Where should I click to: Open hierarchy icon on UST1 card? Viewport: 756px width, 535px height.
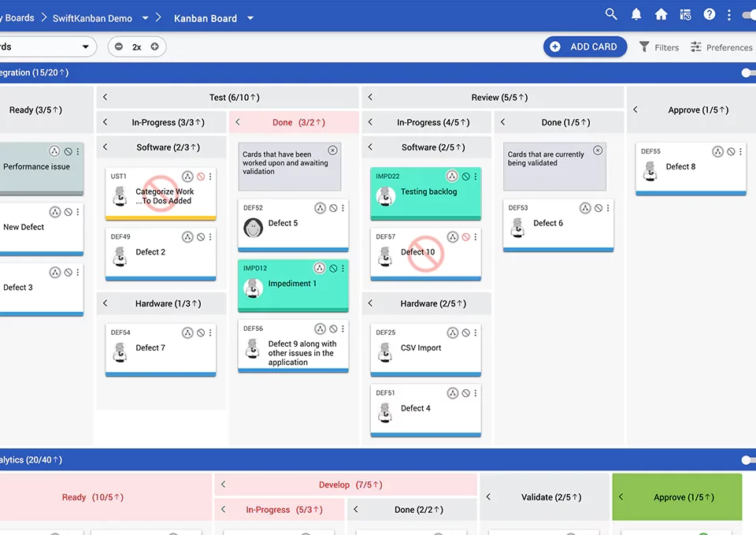pyautogui.click(x=187, y=176)
